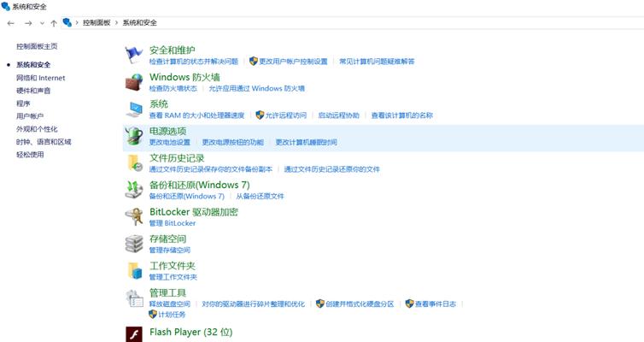This screenshot has width=644, height=342.
Task: Click the back arrow in navigation bar
Action: (11, 23)
